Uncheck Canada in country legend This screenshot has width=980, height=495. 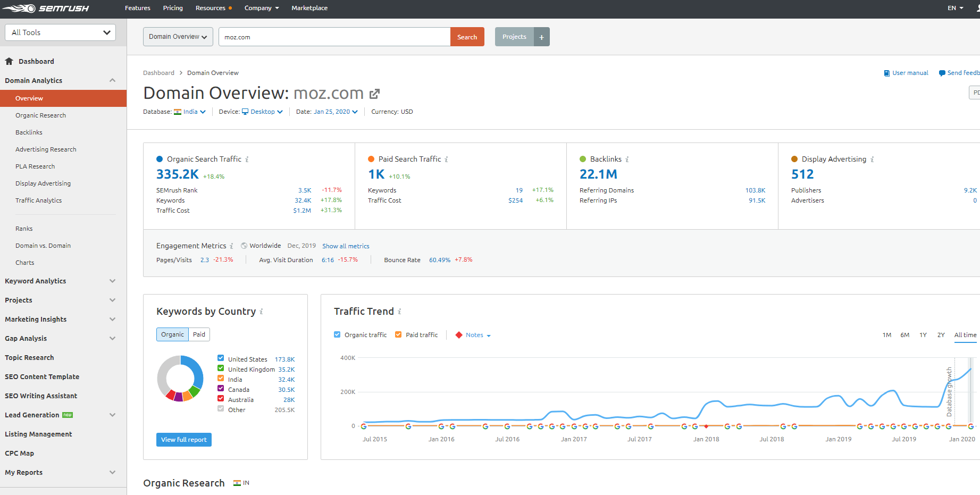point(221,388)
